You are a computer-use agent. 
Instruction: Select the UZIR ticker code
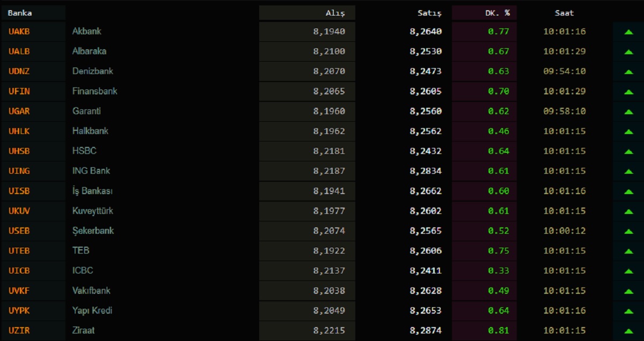click(x=19, y=331)
